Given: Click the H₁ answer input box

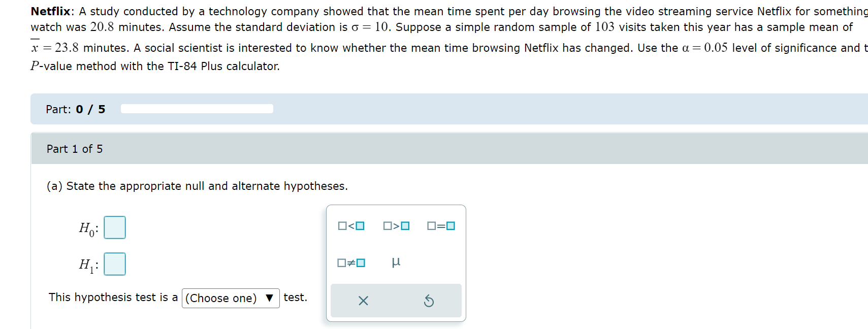Looking at the screenshot, I should pos(114,264).
